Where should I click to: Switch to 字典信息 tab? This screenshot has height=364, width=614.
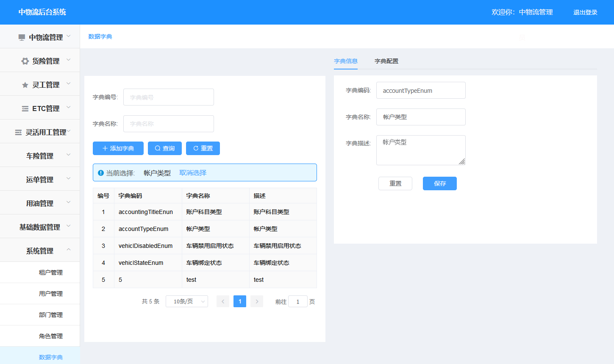[x=346, y=61]
